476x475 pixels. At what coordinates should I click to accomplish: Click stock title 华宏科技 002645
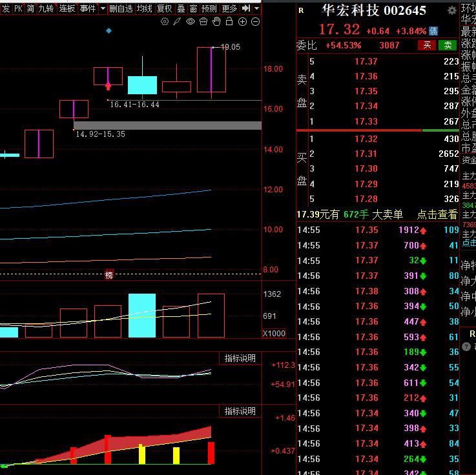(x=374, y=10)
